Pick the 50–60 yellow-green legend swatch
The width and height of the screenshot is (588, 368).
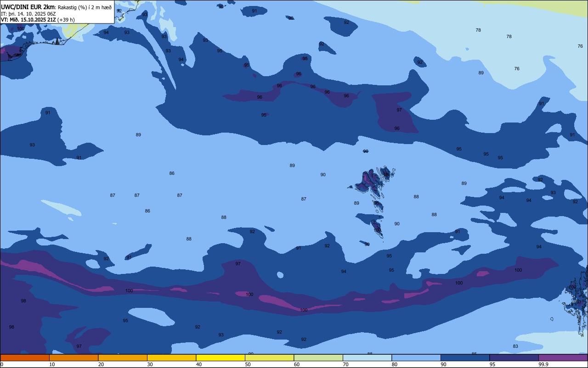click(269, 358)
